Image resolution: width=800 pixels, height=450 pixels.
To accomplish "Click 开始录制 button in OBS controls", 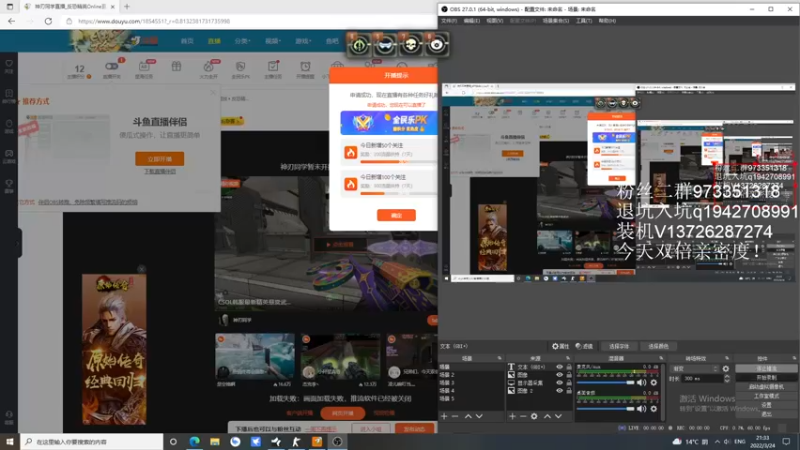I will point(766,378).
